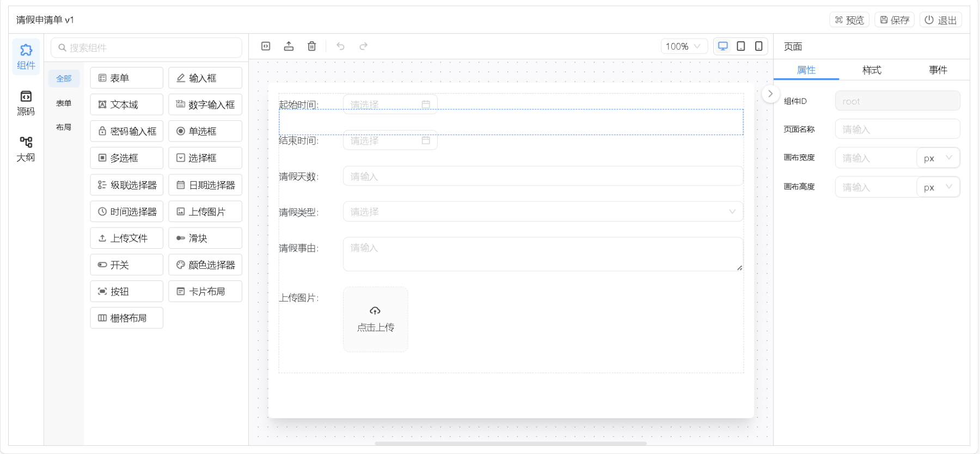Collapse the right properties panel
Viewport: 980px width, 454px height.
[770, 94]
